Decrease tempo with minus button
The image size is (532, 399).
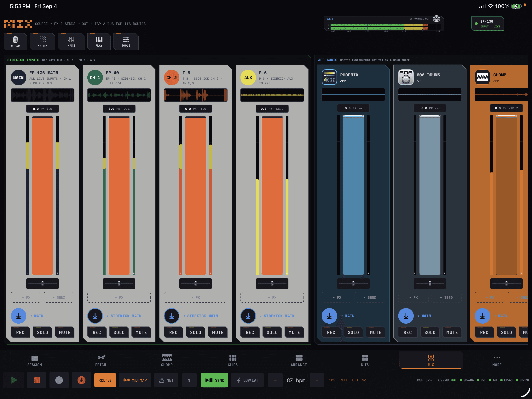[275, 380]
